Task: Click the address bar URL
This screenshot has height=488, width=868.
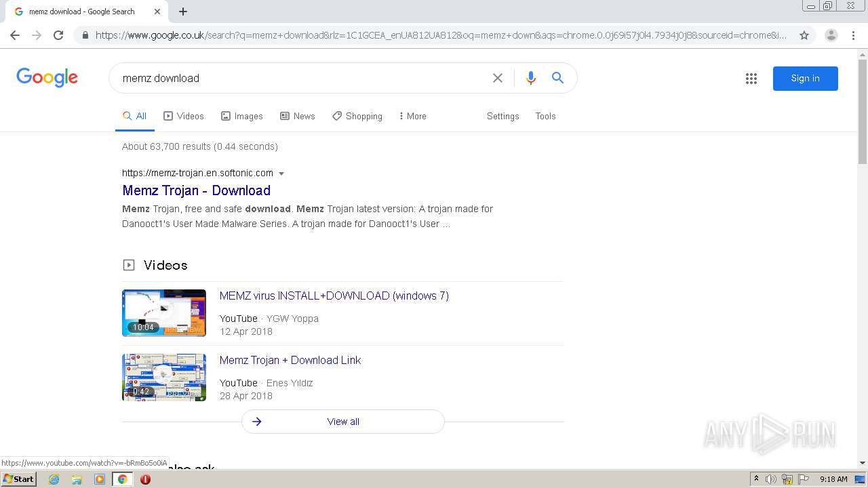Action: 441,35
